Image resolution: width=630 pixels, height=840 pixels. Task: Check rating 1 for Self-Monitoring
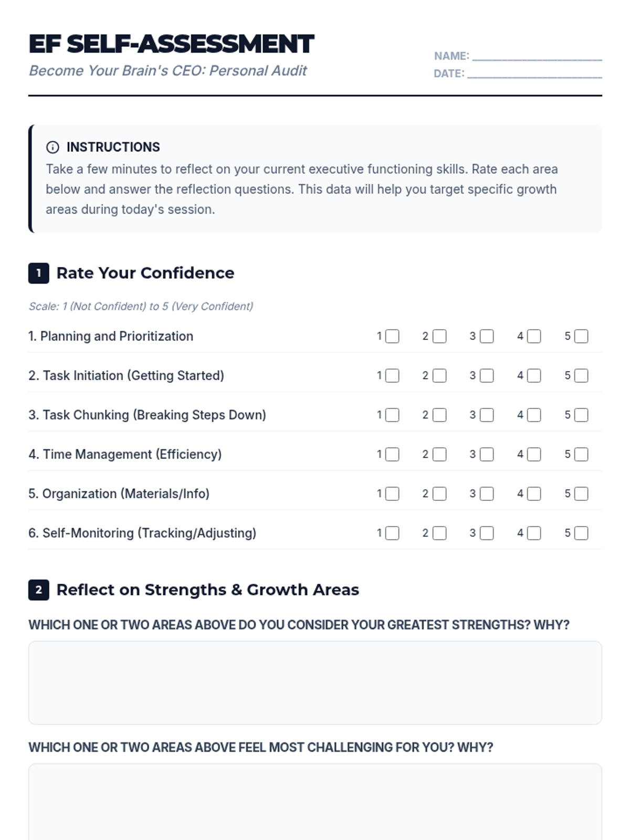[392, 533]
